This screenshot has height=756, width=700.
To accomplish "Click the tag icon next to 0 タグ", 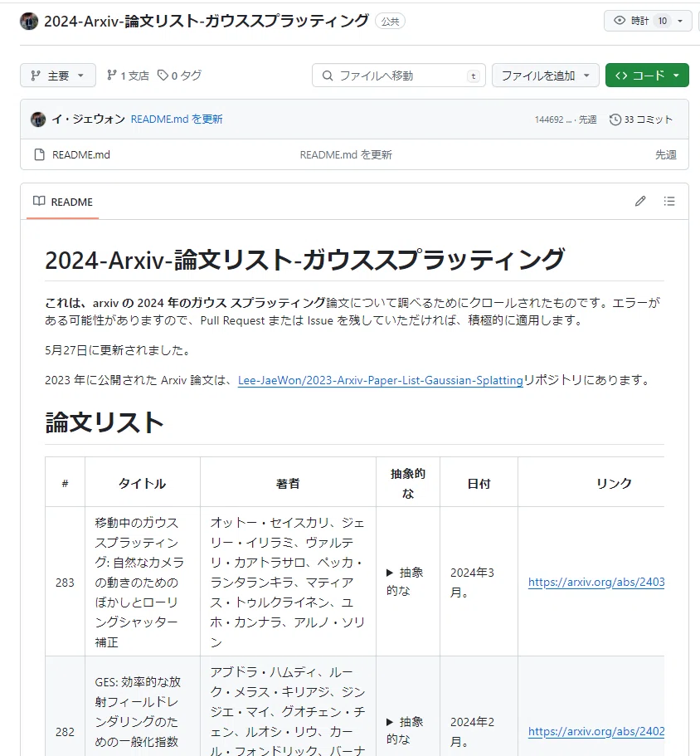I will tap(163, 76).
